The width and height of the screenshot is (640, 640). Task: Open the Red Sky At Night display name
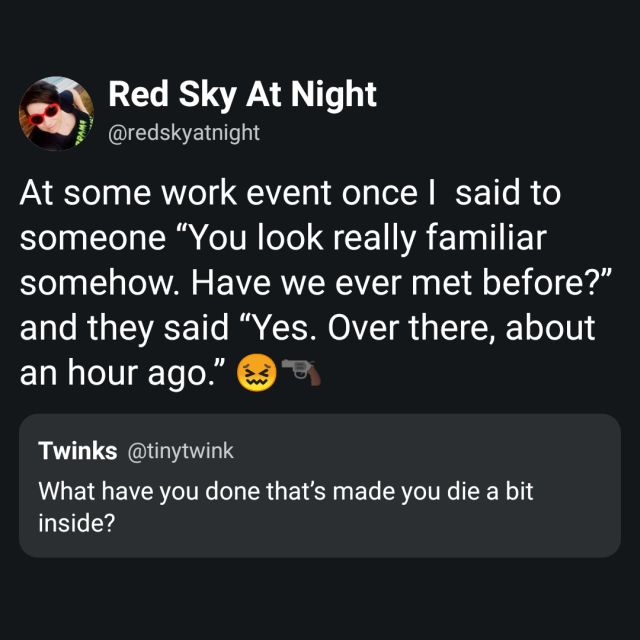click(242, 95)
